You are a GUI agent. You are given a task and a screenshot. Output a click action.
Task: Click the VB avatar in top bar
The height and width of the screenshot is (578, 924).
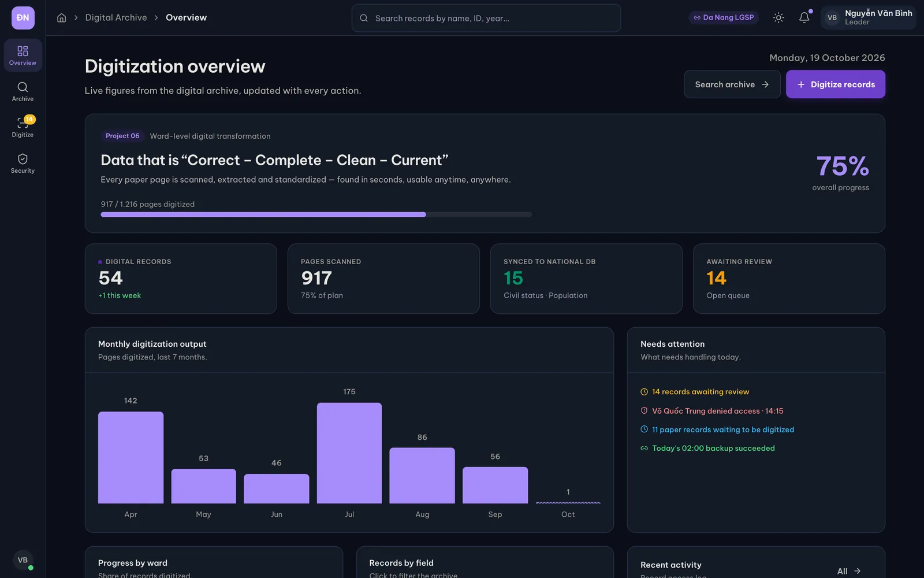coord(832,18)
